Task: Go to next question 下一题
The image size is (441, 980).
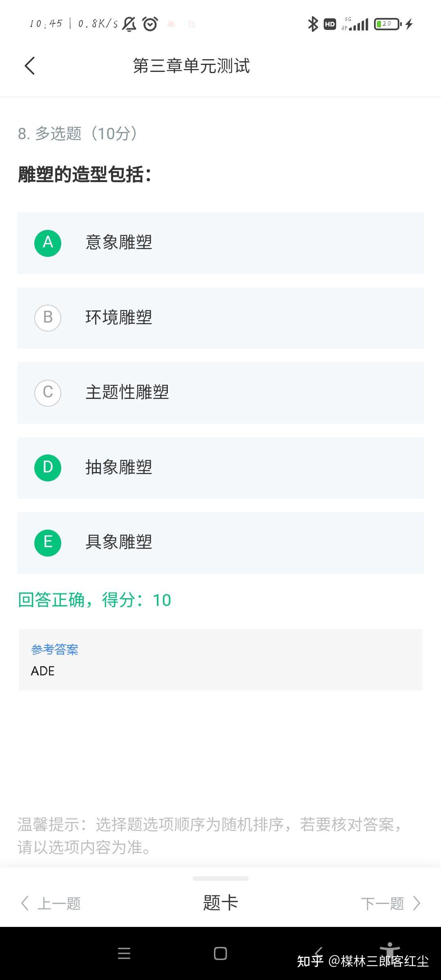Action: (x=390, y=903)
